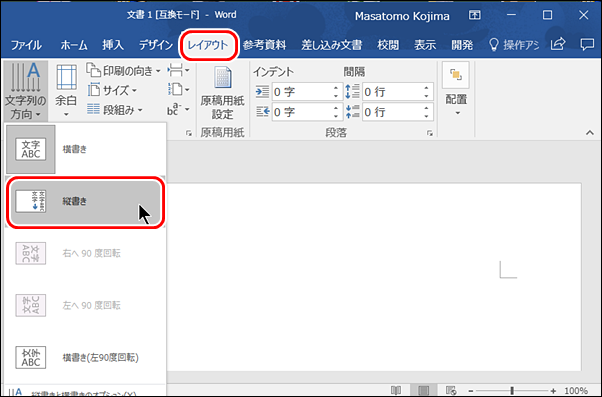Click the zoom out minus button

point(471,391)
